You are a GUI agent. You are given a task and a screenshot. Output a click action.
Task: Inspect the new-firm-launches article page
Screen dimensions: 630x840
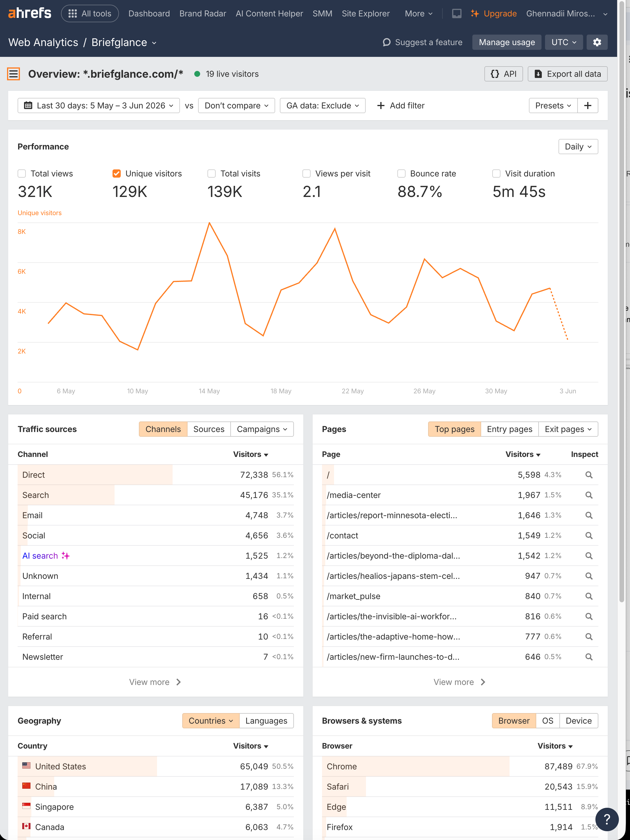tap(589, 657)
